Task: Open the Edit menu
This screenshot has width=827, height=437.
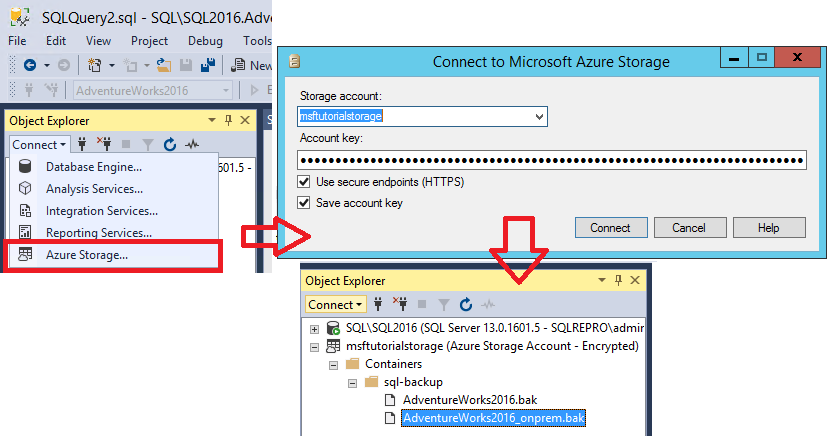Action: click(55, 41)
